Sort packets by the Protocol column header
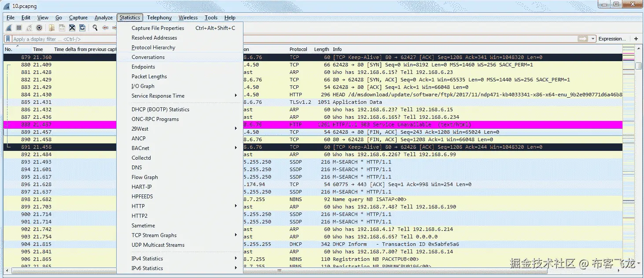The height and width of the screenshot is (278, 644). tap(298, 49)
